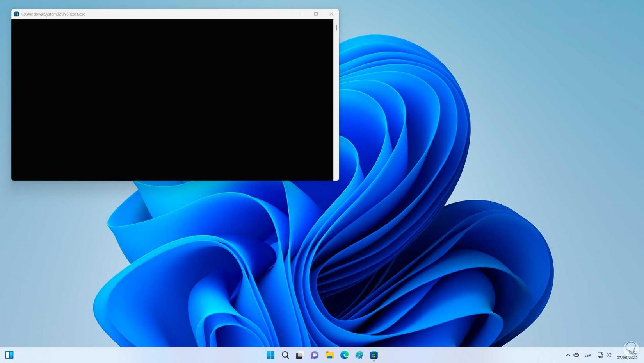The height and width of the screenshot is (363, 644).
Task: Click the WSReset window title icon
Action: (x=16, y=14)
